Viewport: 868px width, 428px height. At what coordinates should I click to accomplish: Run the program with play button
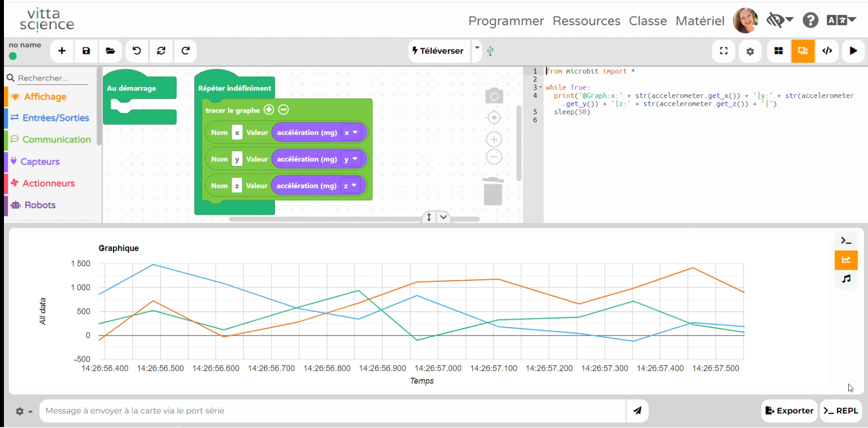coord(853,51)
